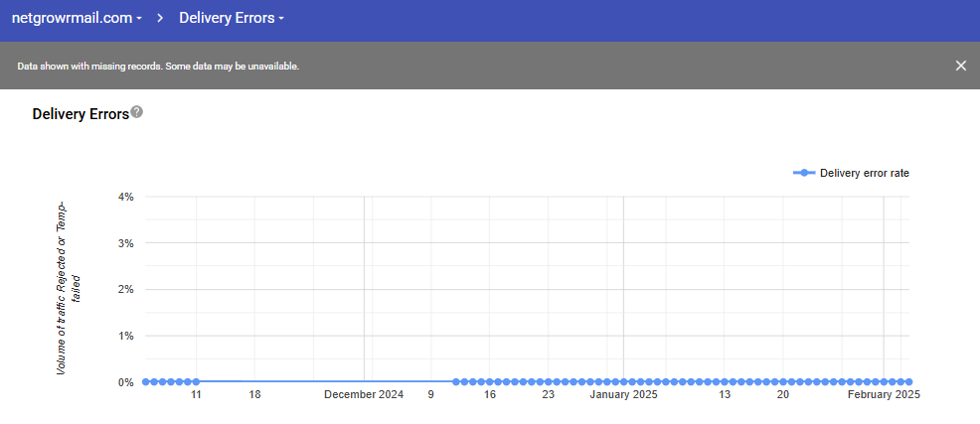Click the data point above the 11 label
Viewport: 980px width, 424px height.
196,381
